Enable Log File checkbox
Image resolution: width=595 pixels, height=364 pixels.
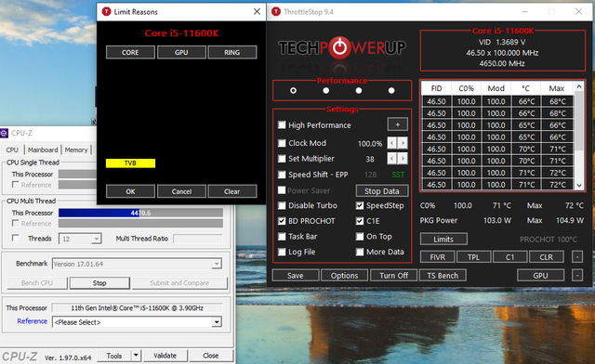coord(282,252)
